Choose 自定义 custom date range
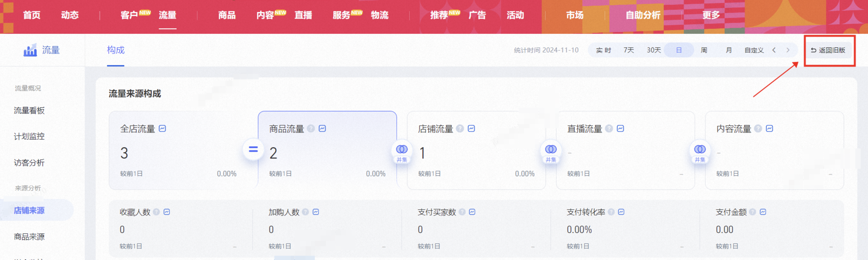Viewport: 868px width, 260px height. (754, 50)
